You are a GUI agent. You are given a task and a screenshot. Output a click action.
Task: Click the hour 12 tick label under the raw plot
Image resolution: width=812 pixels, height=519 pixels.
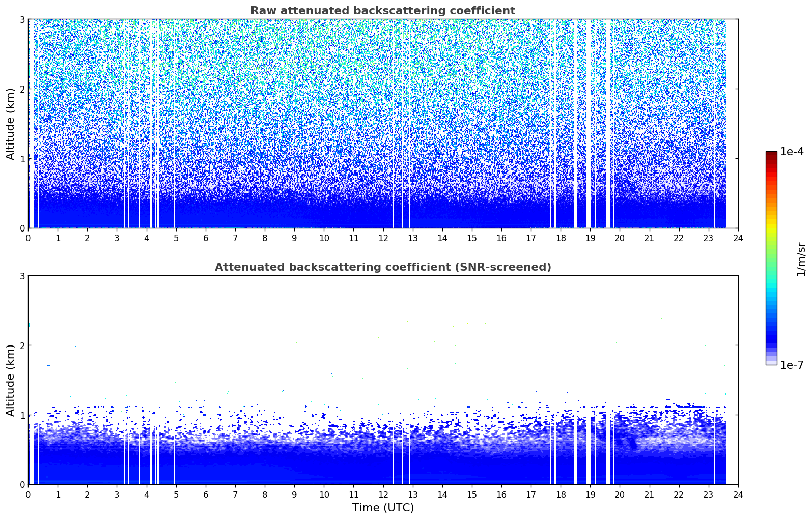point(383,238)
